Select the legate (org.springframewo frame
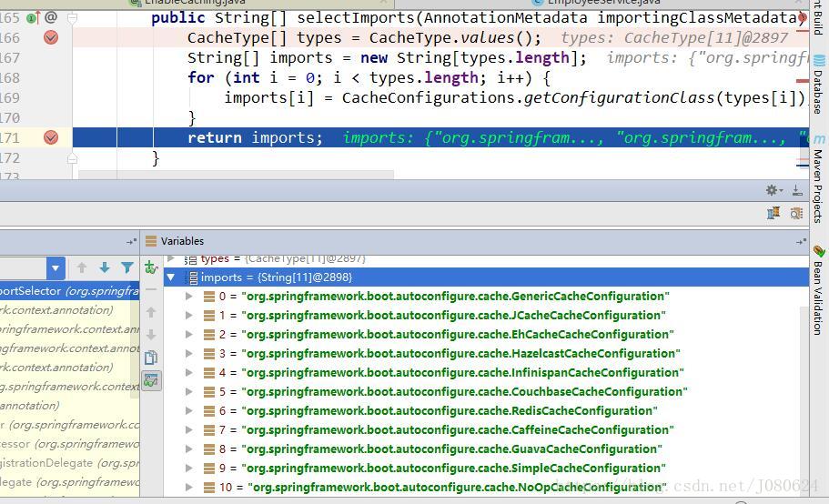Image resolution: width=829 pixels, height=504 pixels. [x=70, y=482]
